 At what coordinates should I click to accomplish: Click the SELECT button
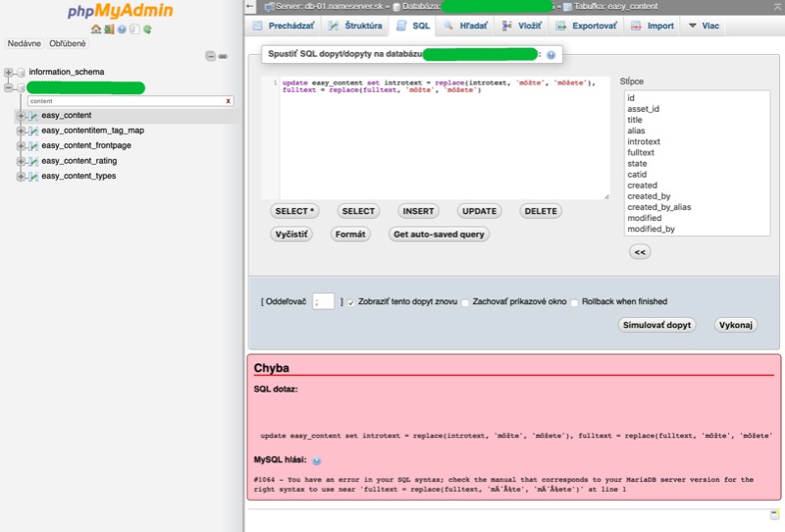358,211
